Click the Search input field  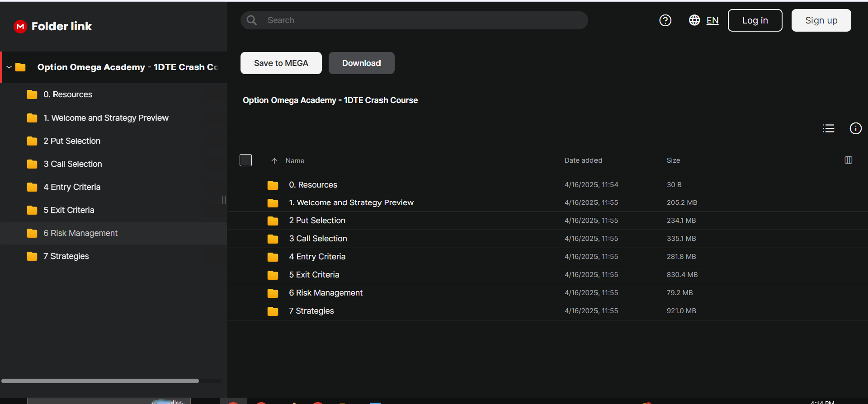coord(414,20)
